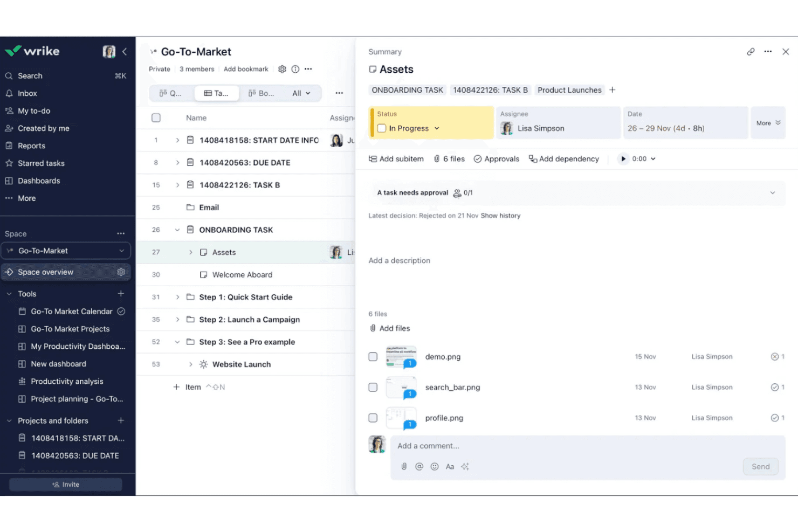The image size is (798, 532).
Task: Collapse the sidebar with the left arrow
Action: coord(125,52)
